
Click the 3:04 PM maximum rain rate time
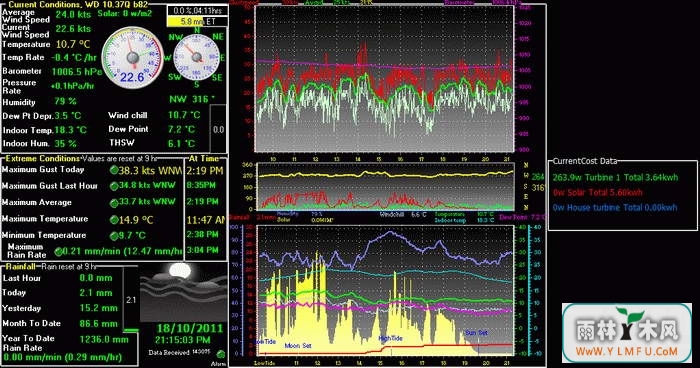[x=203, y=250]
